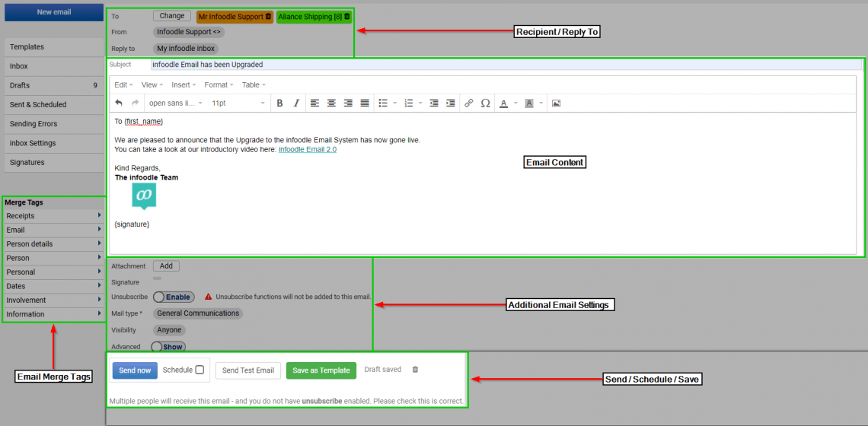Image resolution: width=868 pixels, height=426 pixels.
Task: Open background color picker dropdown arrow
Action: point(541,103)
